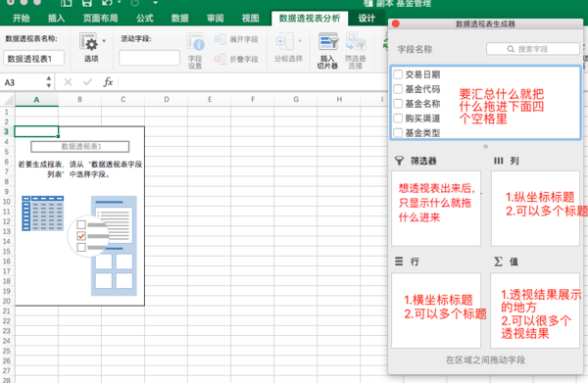The height and width of the screenshot is (383, 588).
Task: Open the 选项 dropdown arrow
Action: (x=104, y=41)
